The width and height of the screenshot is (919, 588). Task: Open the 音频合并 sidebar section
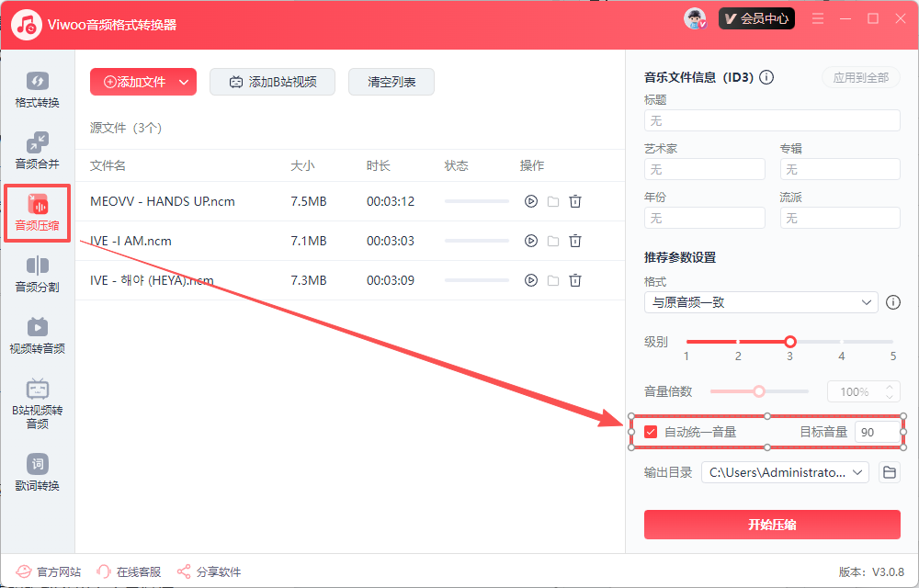point(38,152)
